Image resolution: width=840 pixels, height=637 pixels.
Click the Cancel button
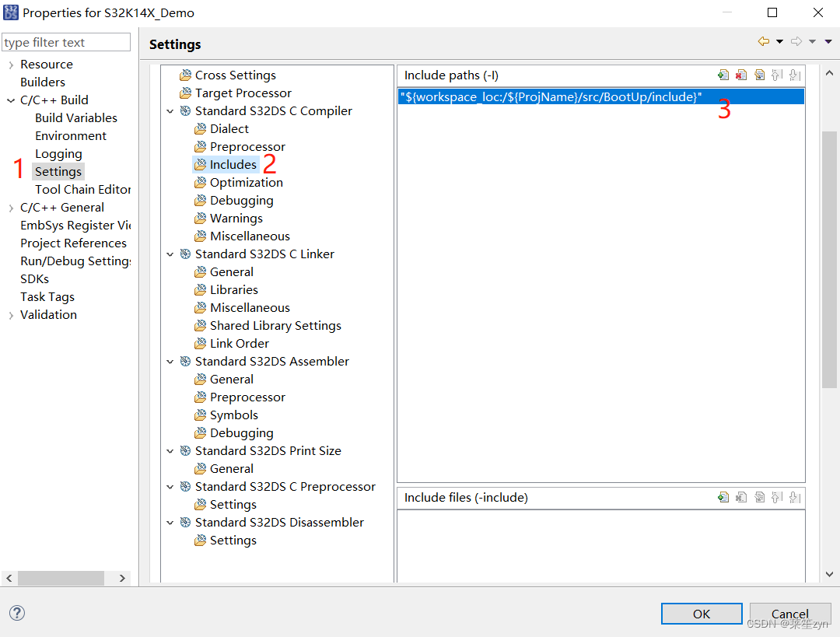tap(790, 614)
